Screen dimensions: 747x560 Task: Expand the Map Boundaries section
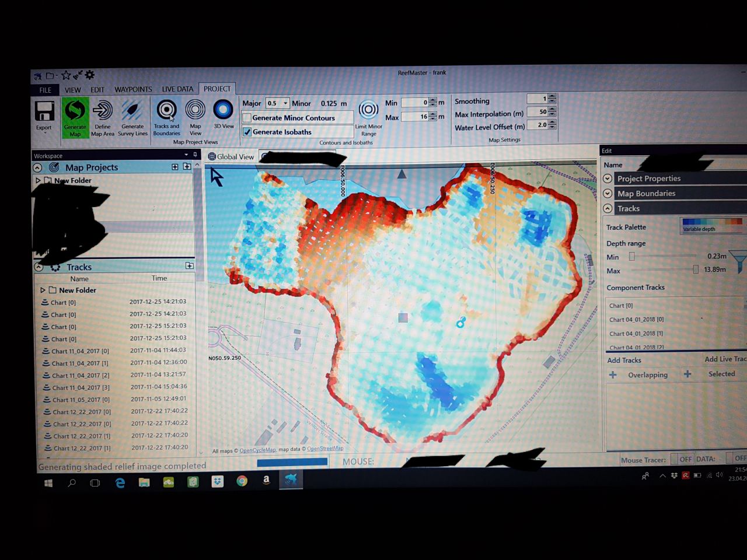click(608, 194)
